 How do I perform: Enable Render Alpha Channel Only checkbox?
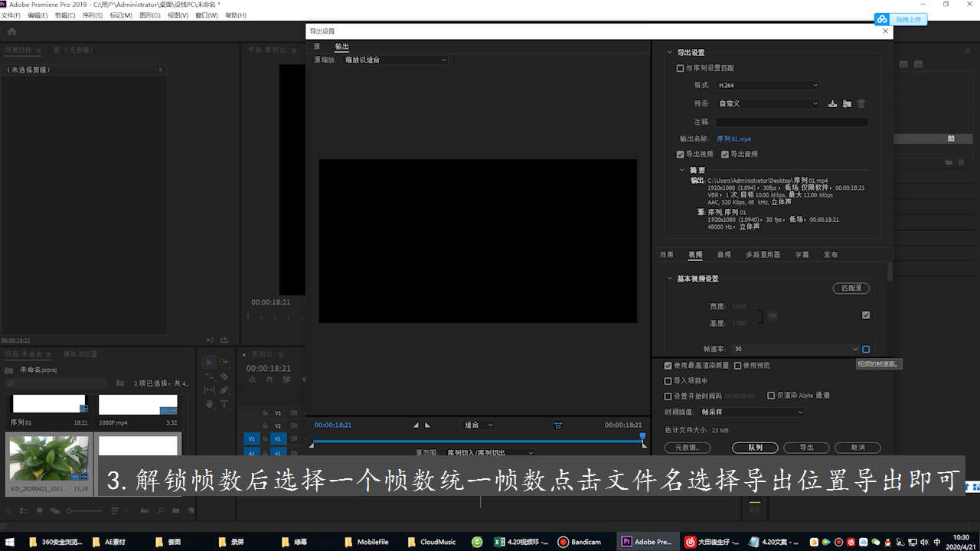pos(771,396)
